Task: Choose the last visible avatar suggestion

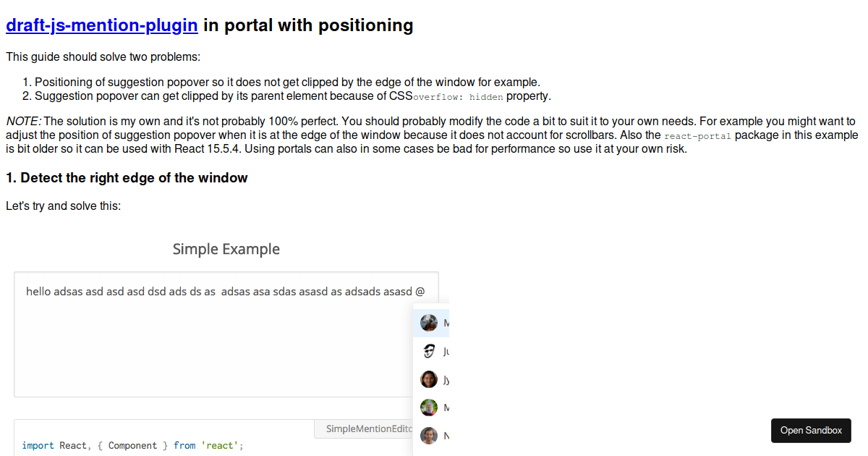Action: 431,436
